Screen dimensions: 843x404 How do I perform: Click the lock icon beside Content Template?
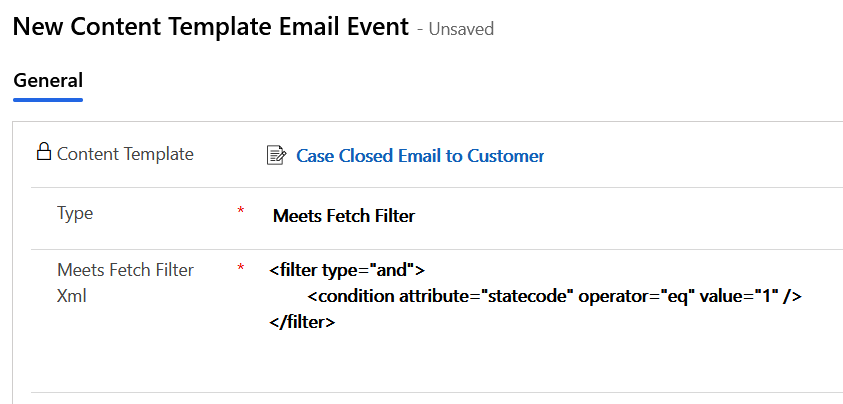43,153
